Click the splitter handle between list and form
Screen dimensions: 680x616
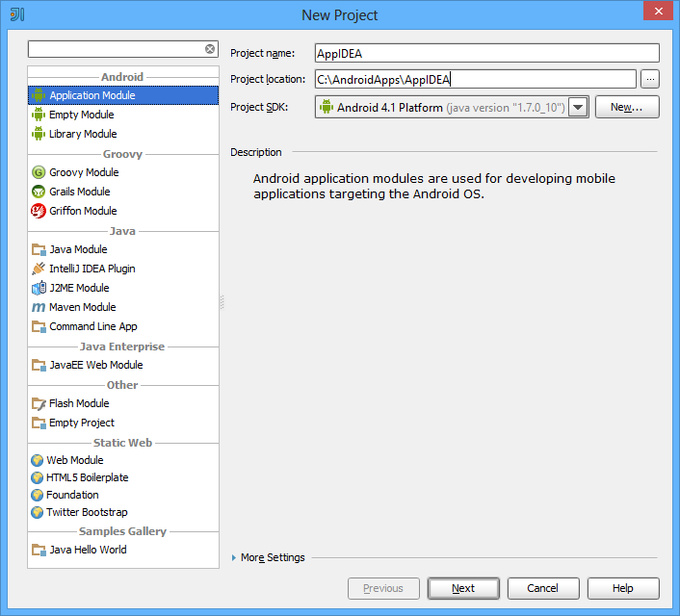222,302
